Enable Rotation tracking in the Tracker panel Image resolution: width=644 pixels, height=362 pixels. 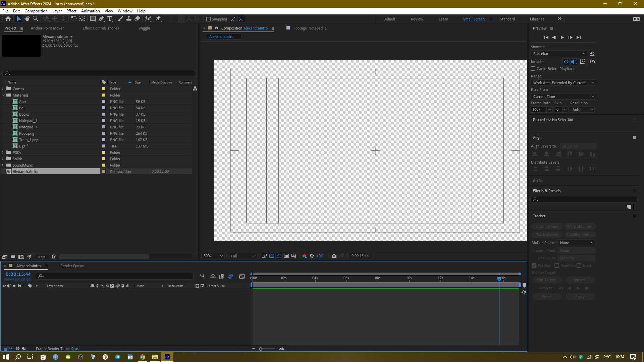(x=556, y=265)
